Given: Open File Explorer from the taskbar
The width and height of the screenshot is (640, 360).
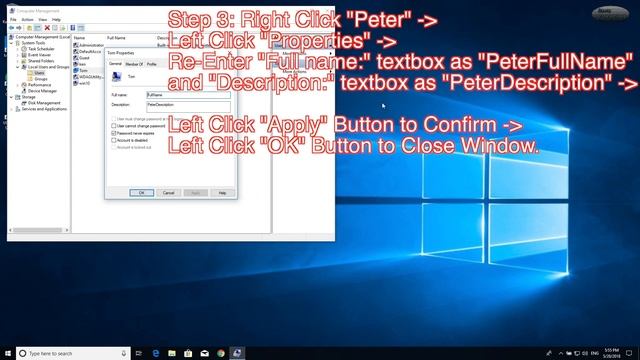Looking at the screenshot, I should pos(172,353).
